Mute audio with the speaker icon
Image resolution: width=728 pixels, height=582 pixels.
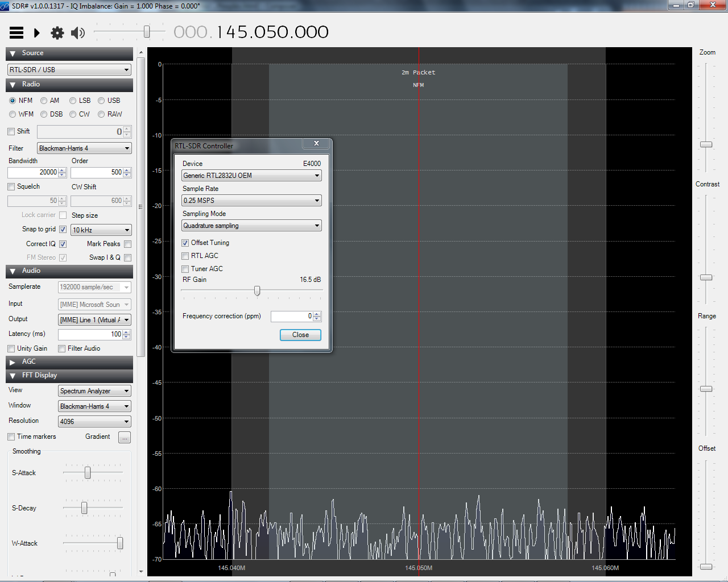click(78, 33)
